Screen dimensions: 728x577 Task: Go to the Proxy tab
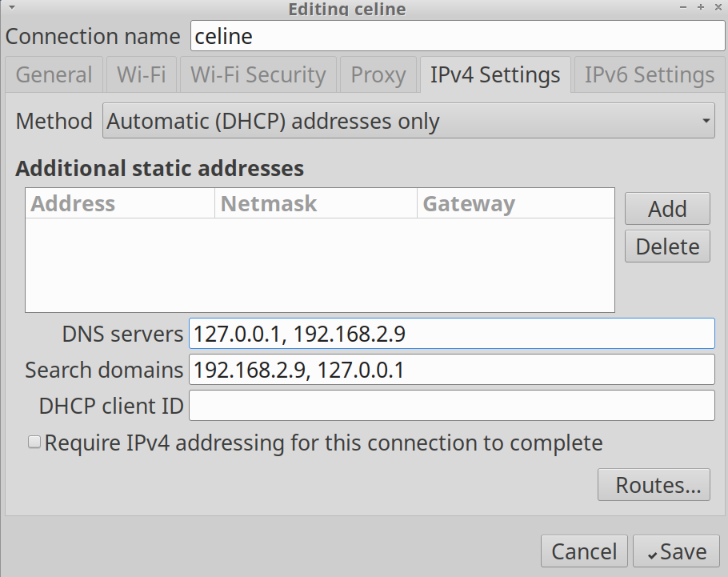(x=378, y=75)
